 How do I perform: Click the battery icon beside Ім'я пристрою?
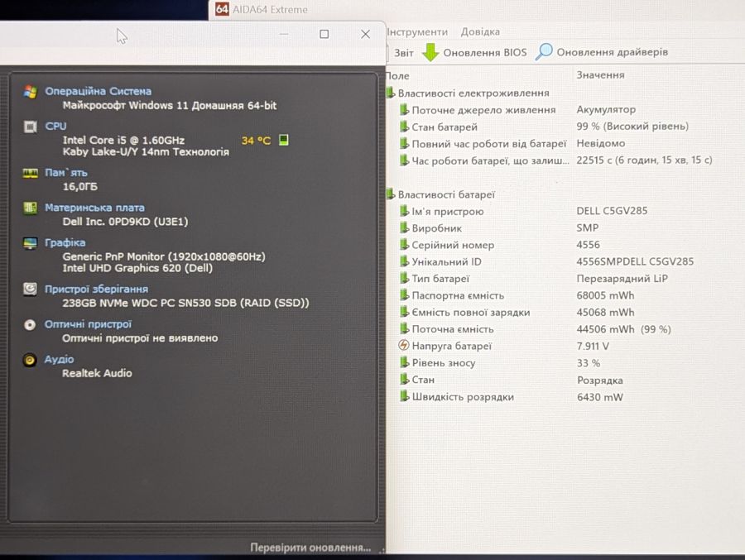point(404,211)
